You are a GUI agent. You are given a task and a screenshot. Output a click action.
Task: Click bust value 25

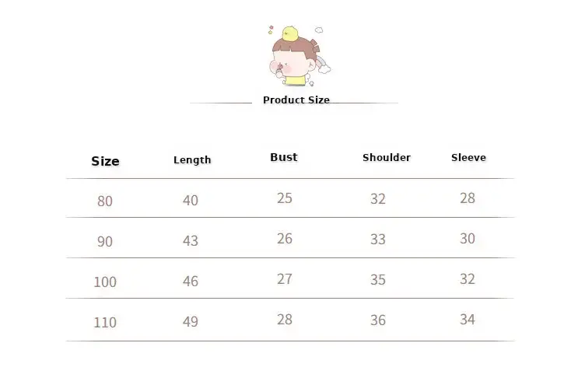(x=284, y=198)
